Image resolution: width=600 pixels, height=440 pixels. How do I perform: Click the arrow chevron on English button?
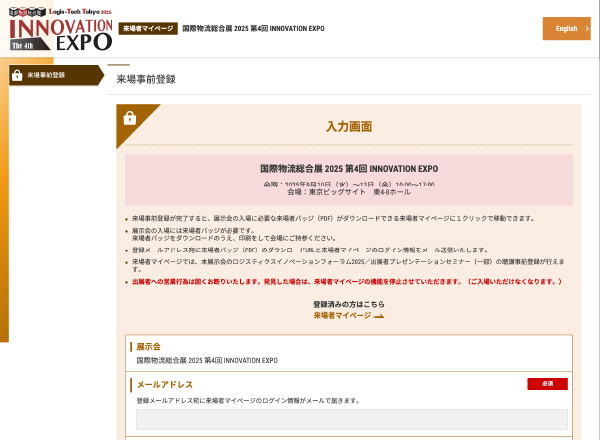[x=587, y=28]
